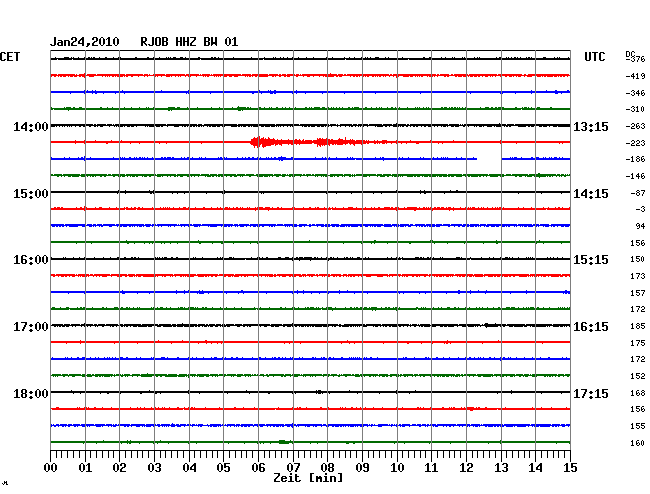Image resolution: width=650 pixels, height=494 pixels.
Task: Click the 05 minute axis tick label
Action: point(223,468)
